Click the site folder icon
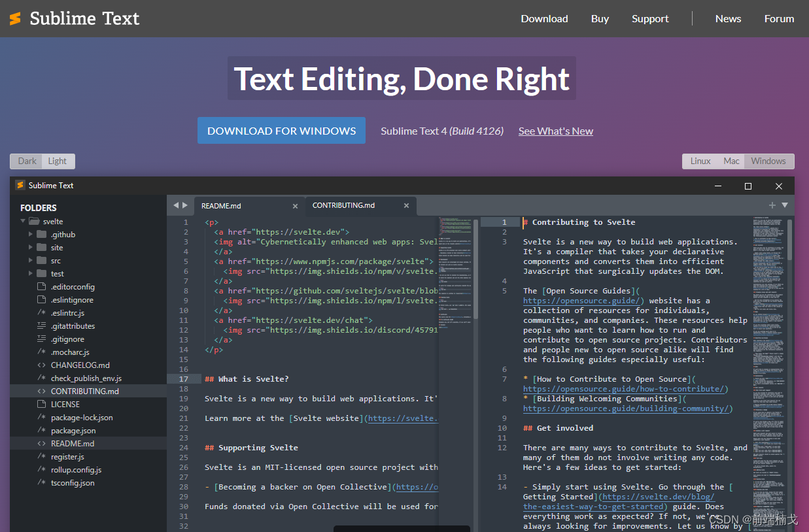The image size is (809, 532). tap(41, 248)
